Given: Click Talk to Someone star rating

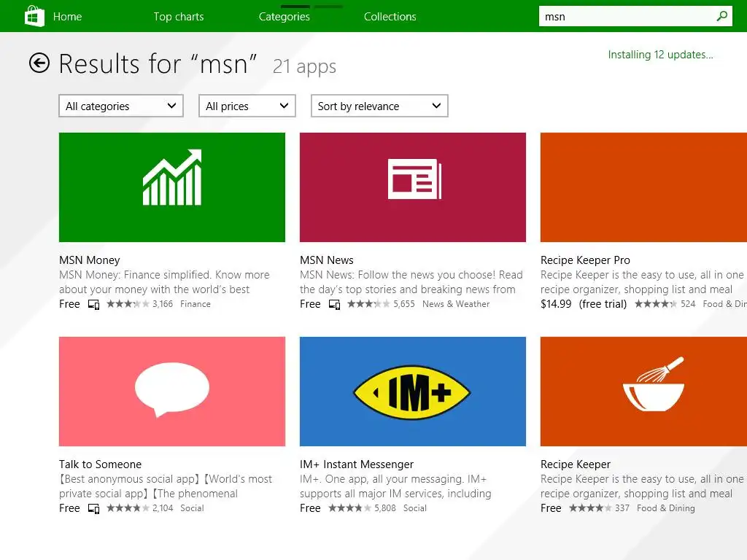Looking at the screenshot, I should (x=128, y=508).
